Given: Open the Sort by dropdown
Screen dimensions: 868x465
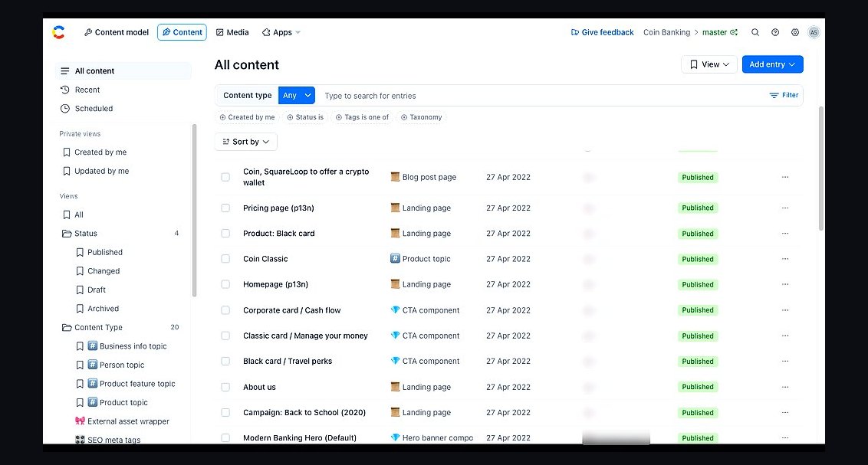Looking at the screenshot, I should [246, 142].
